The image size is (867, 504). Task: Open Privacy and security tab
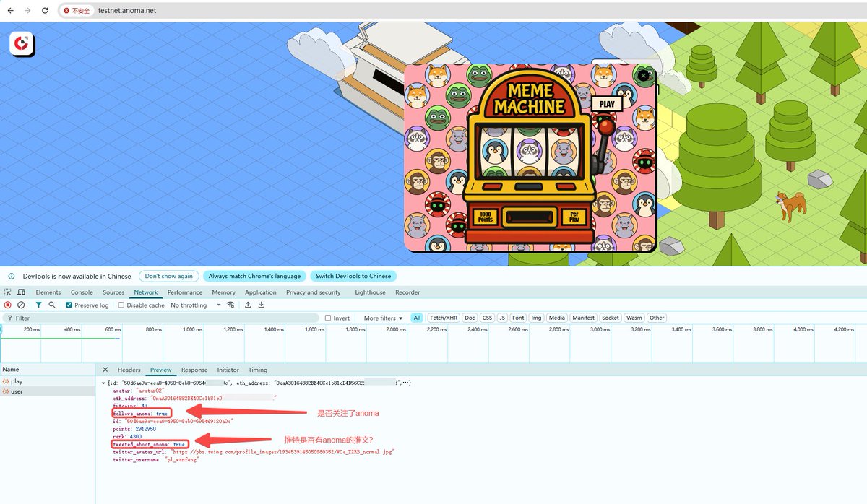click(314, 292)
